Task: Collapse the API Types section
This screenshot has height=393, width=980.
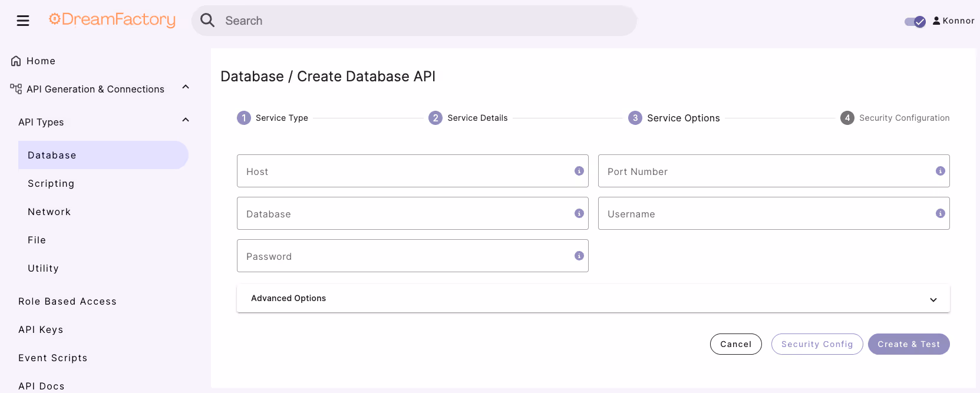Action: [186, 120]
